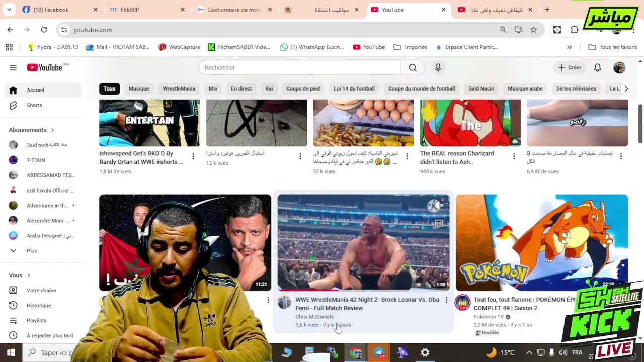Open YouTube notifications bell
This screenshot has height=362, width=644.
point(597,67)
